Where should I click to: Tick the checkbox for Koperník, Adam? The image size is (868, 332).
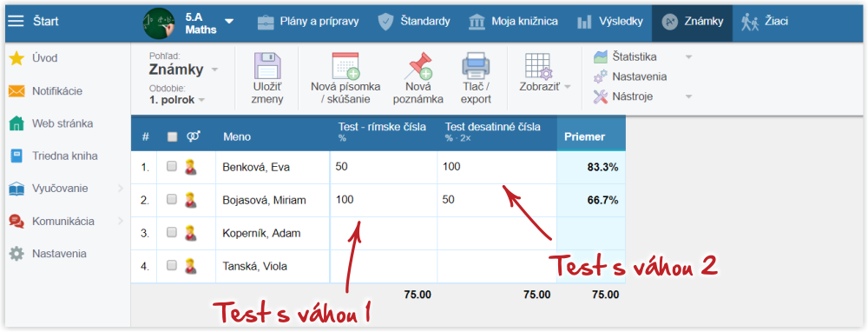click(x=172, y=232)
